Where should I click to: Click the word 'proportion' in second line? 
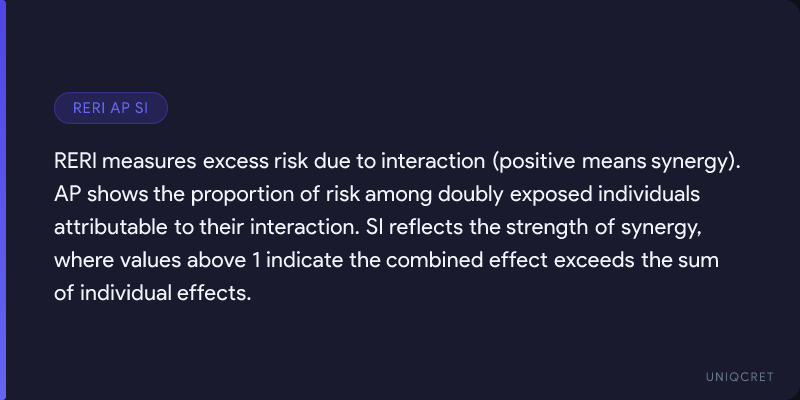[x=235, y=196]
